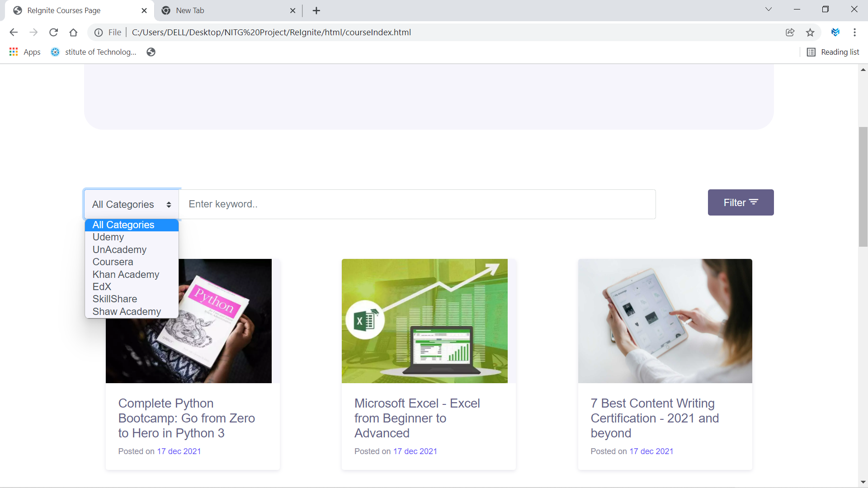
Task: Open Microsoft Excel course title link
Action: [x=417, y=418]
